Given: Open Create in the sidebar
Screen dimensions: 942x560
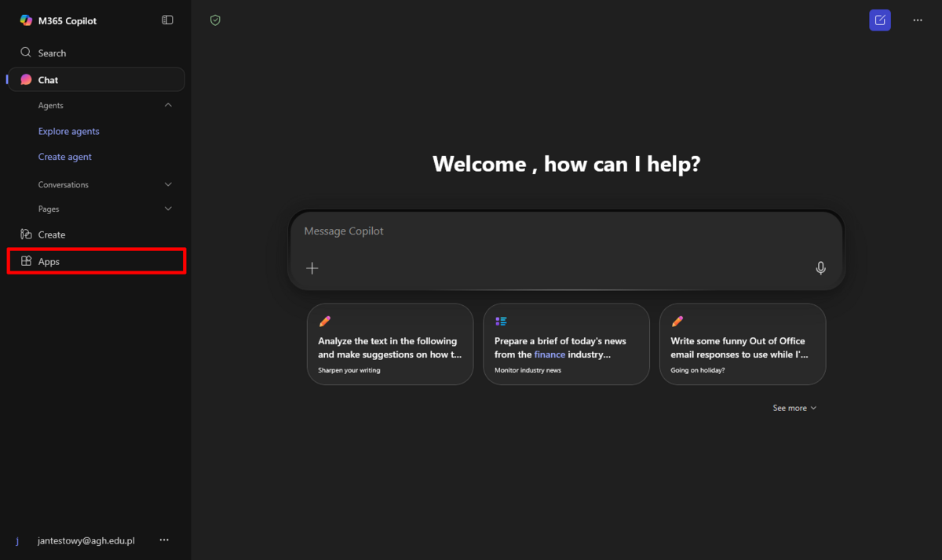Looking at the screenshot, I should (52, 235).
